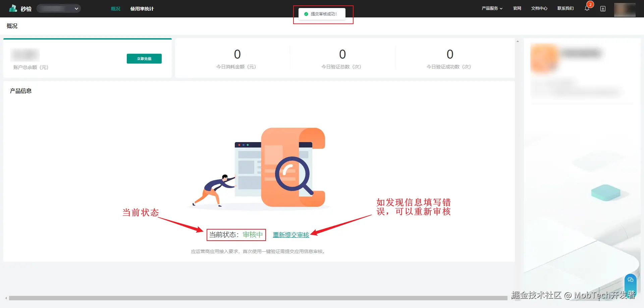This screenshot has height=308, width=644.
Task: Open the 使用率统计 tab
Action: (x=142, y=9)
